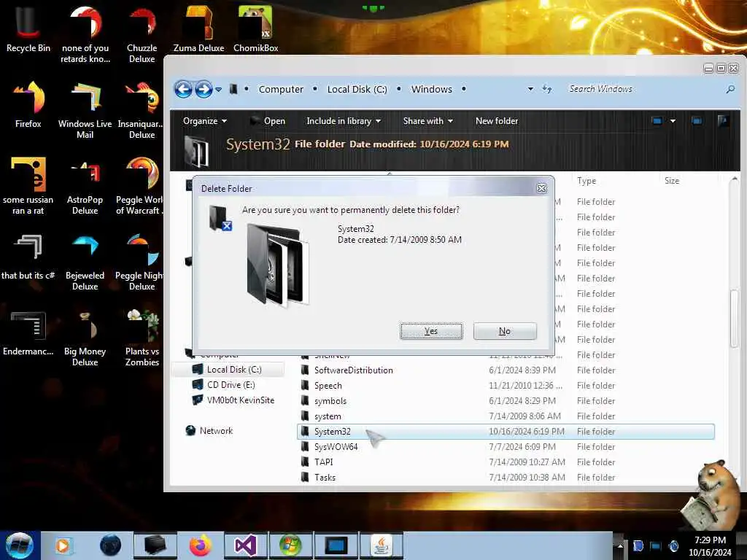Confirm deletion with the Yes button

[431, 331]
